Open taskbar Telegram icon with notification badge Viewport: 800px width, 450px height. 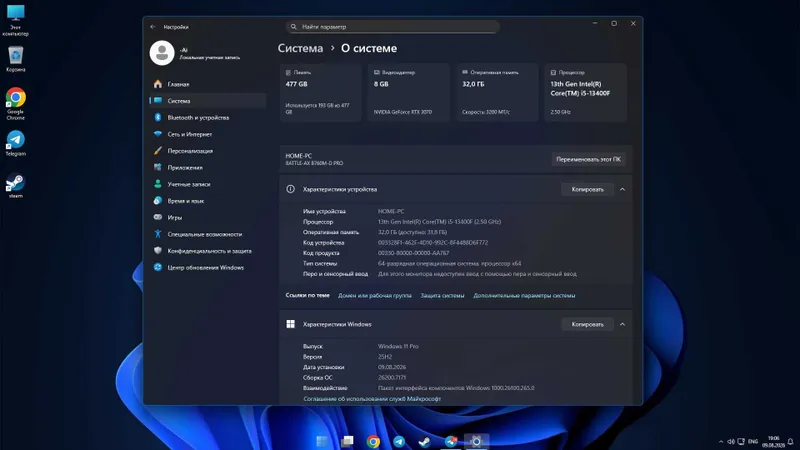coord(451,441)
